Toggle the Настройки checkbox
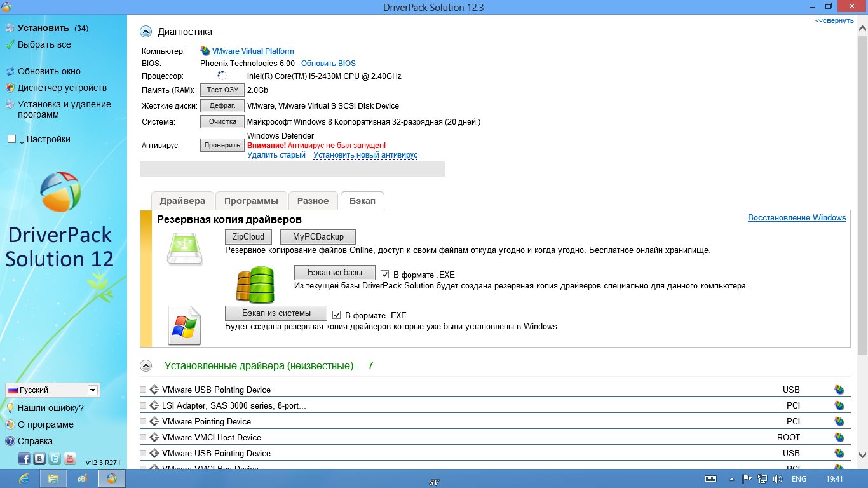This screenshot has height=488, width=868. click(x=11, y=139)
